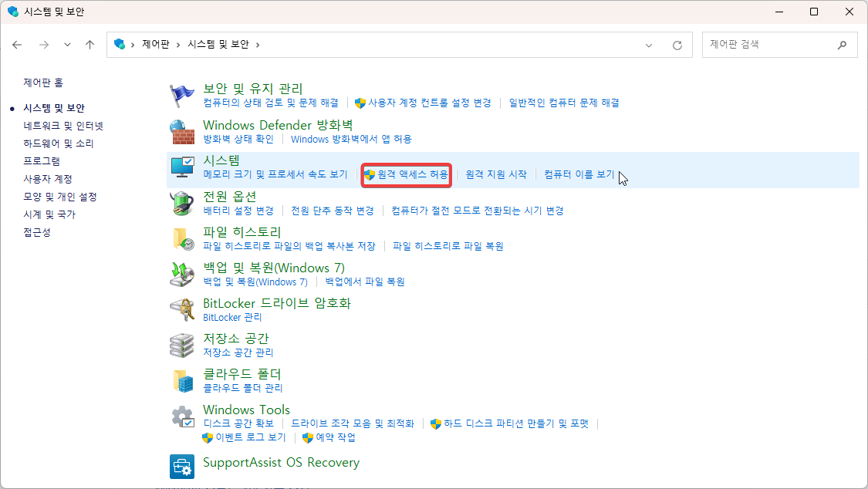Open the address bar history dropdown arrow
The height and width of the screenshot is (489, 868).
tap(649, 44)
